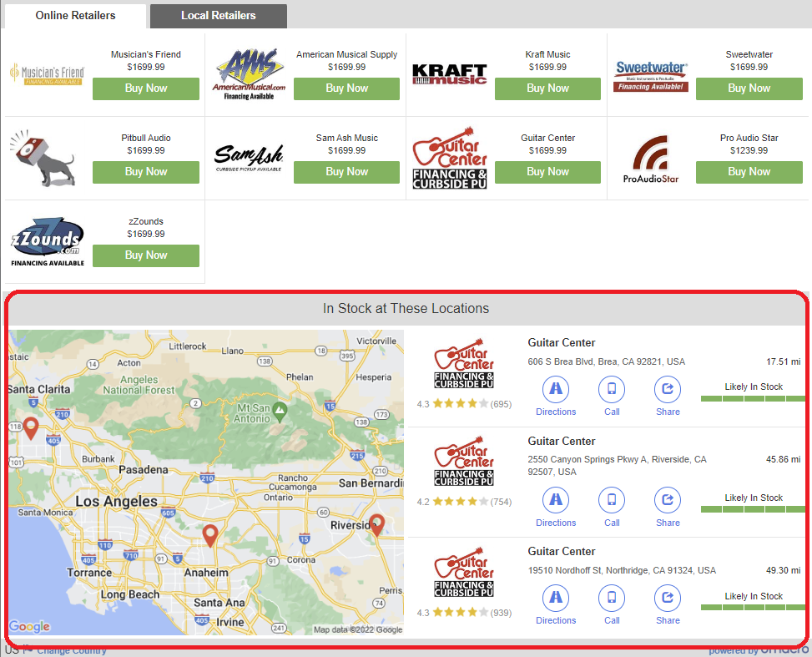Click the Kraft Music logo
Screen dimensions: 812x657
coord(450,74)
